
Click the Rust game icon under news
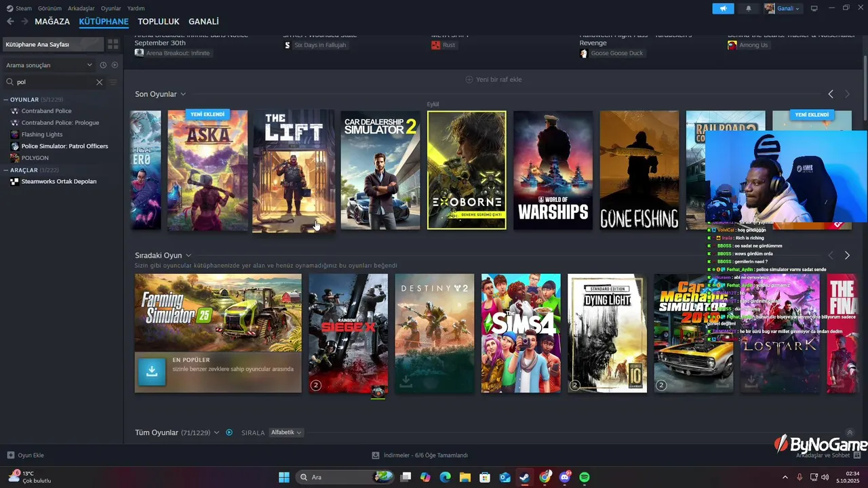tap(436, 45)
